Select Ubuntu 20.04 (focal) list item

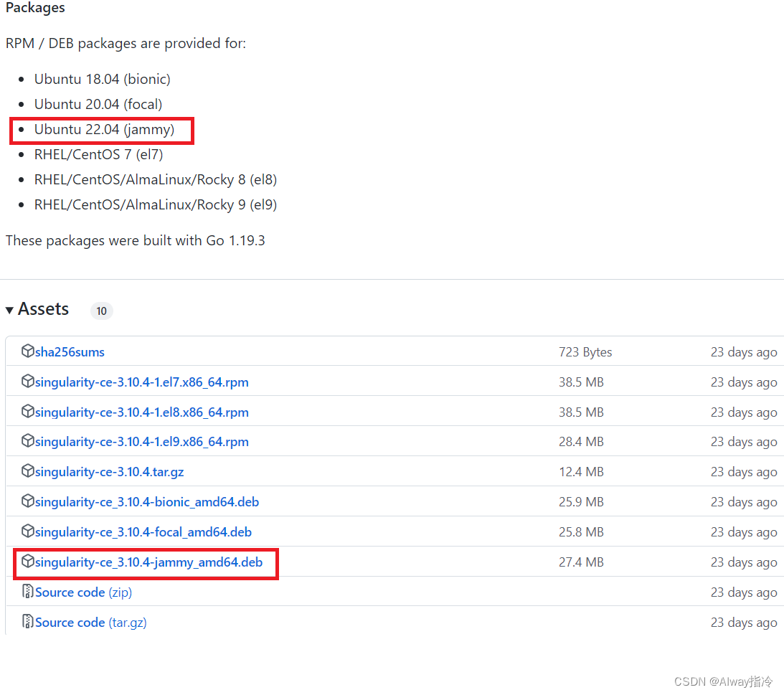coord(98,104)
